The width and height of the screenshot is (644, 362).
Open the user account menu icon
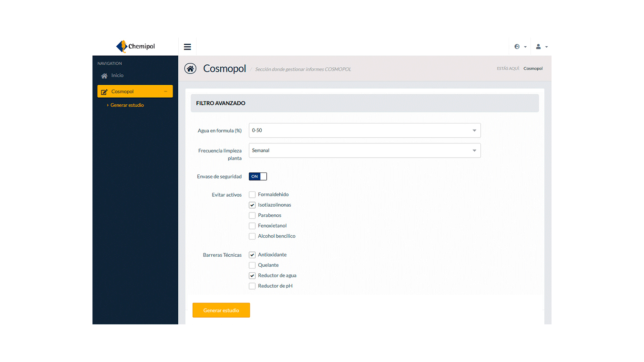click(542, 47)
